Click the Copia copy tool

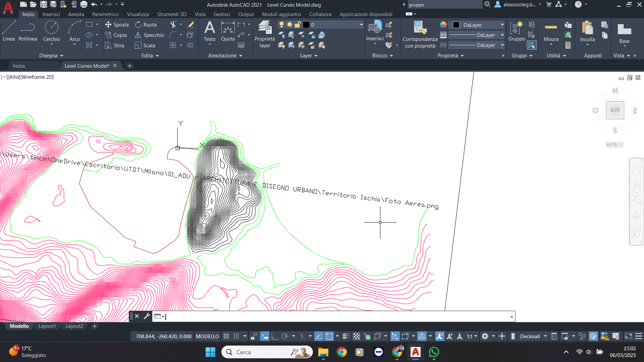tap(116, 35)
